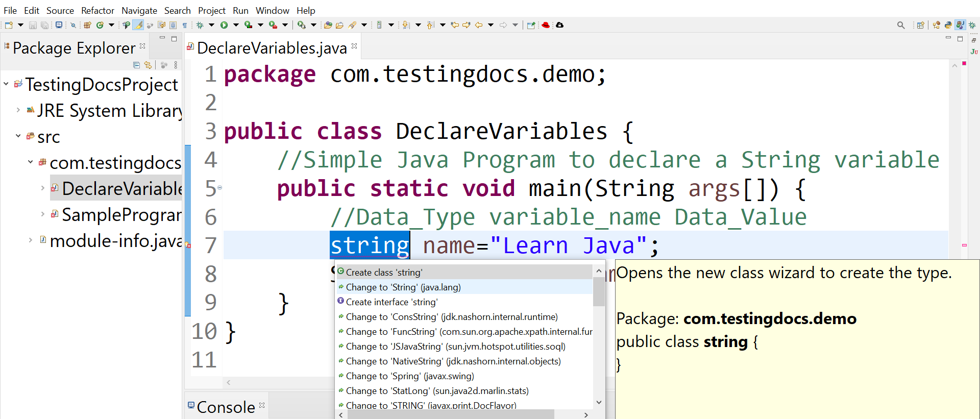Choose Create class 'string' quick fix
This screenshot has width=980, height=419.
pos(464,272)
